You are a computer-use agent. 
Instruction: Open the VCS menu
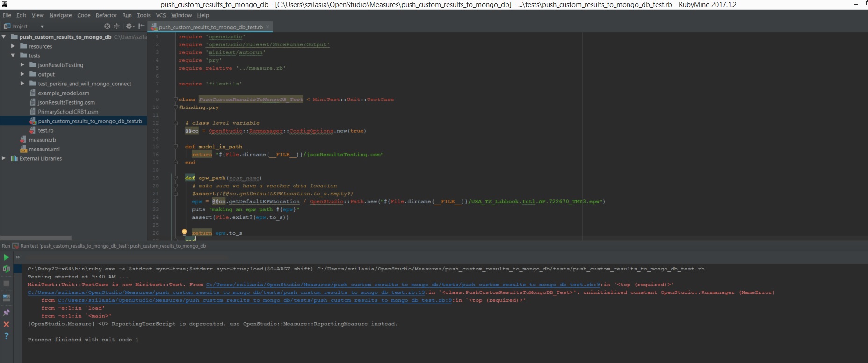[161, 15]
